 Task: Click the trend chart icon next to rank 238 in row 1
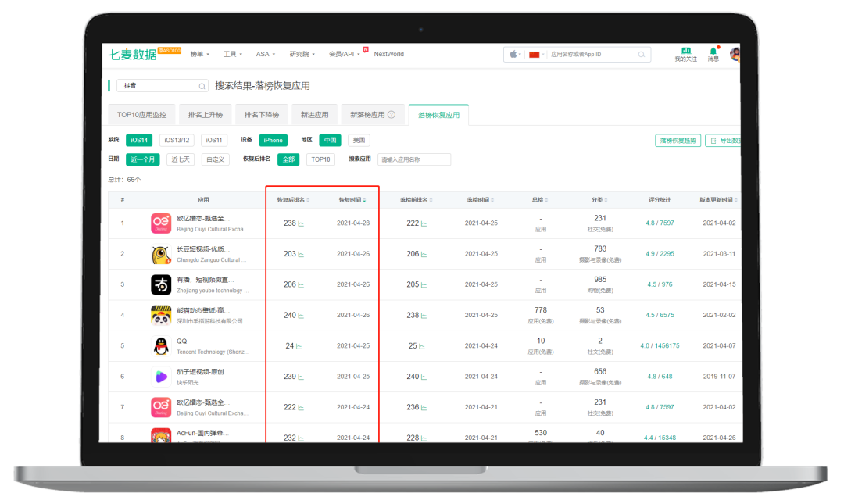pyautogui.click(x=301, y=223)
